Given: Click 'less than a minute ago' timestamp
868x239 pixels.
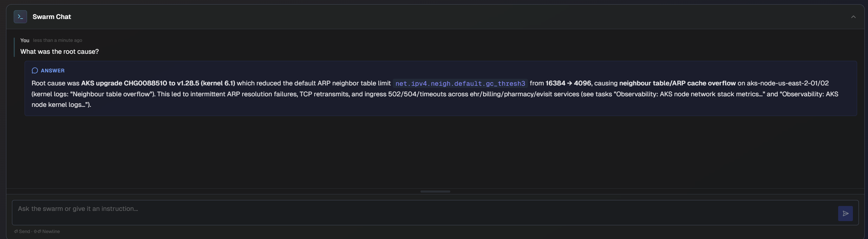Looking at the screenshot, I should (x=58, y=40).
